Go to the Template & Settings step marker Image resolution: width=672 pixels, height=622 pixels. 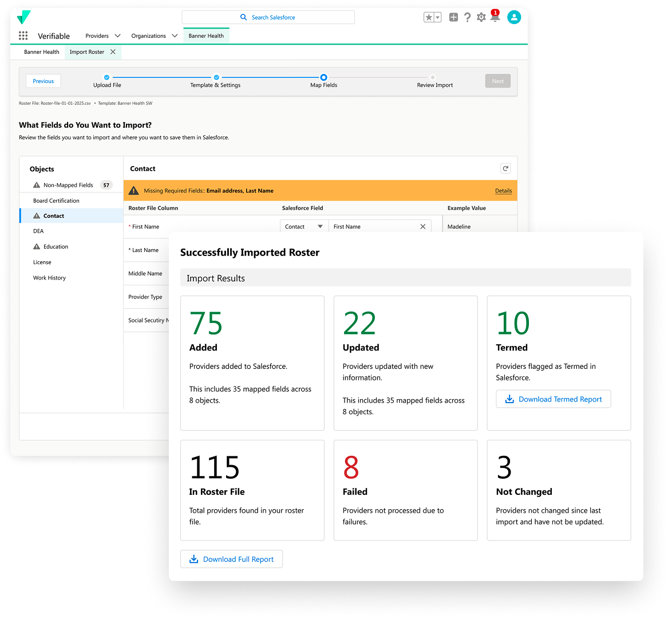click(216, 77)
